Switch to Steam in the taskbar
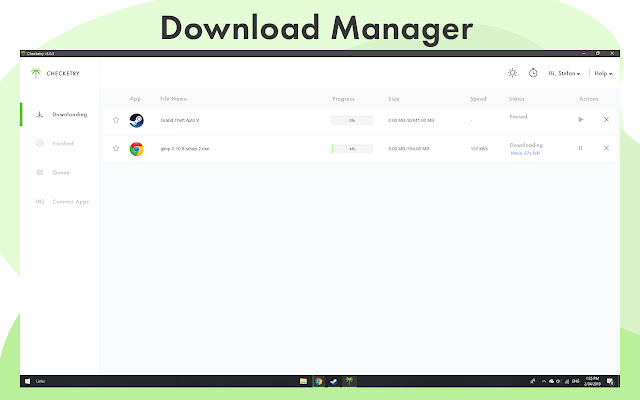Image resolution: width=640 pixels, height=400 pixels. click(334, 381)
